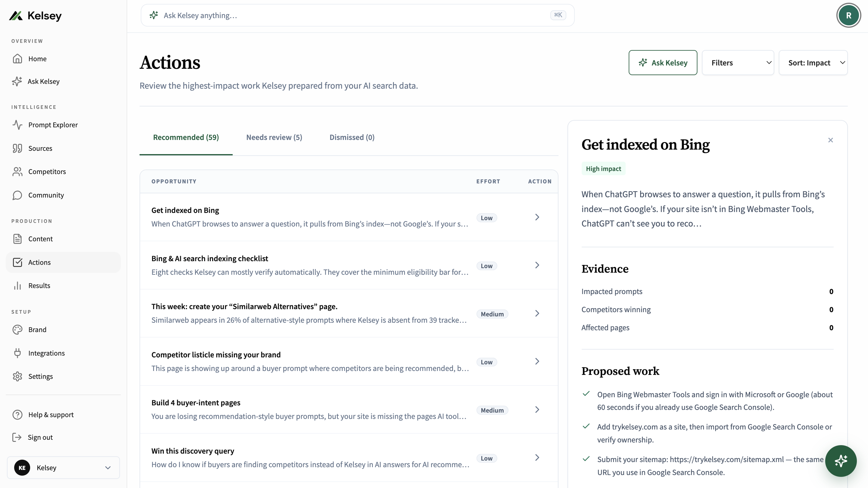Image resolution: width=868 pixels, height=488 pixels.
Task: Select the Get indexed on Bing title
Action: tap(185, 210)
